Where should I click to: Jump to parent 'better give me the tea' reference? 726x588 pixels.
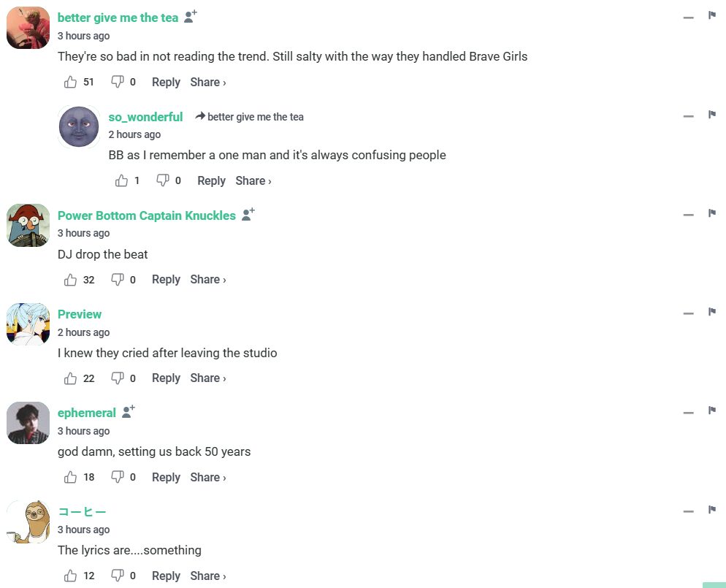255,117
